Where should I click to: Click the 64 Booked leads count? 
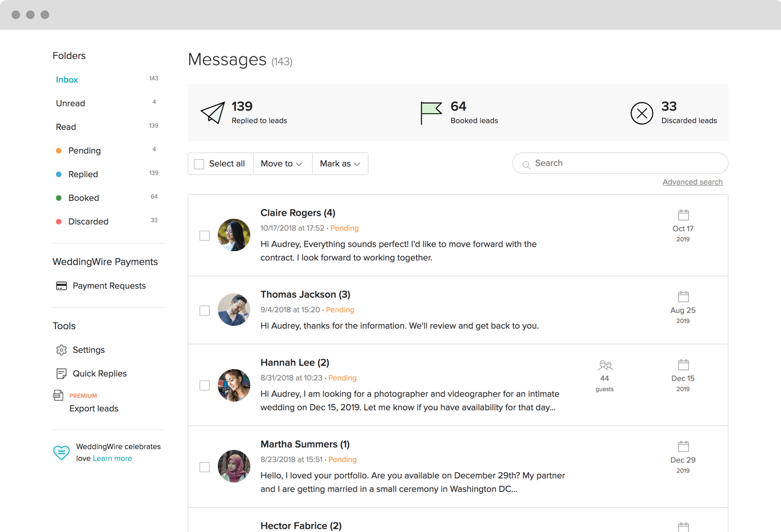458,107
